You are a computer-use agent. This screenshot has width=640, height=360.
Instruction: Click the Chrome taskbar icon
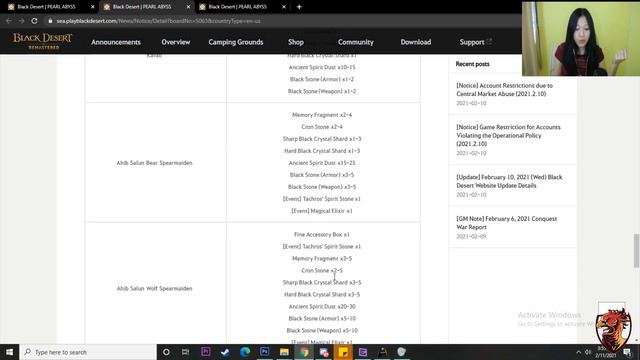[x=304, y=352]
